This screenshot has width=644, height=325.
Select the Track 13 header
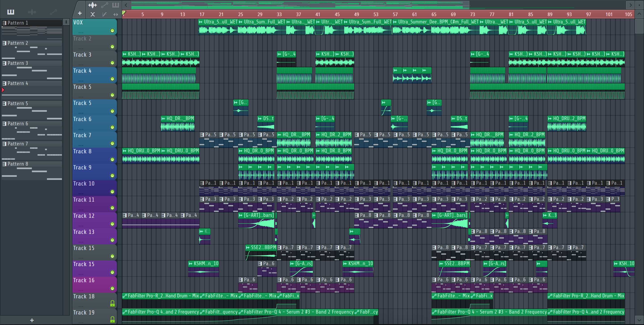(x=95, y=236)
